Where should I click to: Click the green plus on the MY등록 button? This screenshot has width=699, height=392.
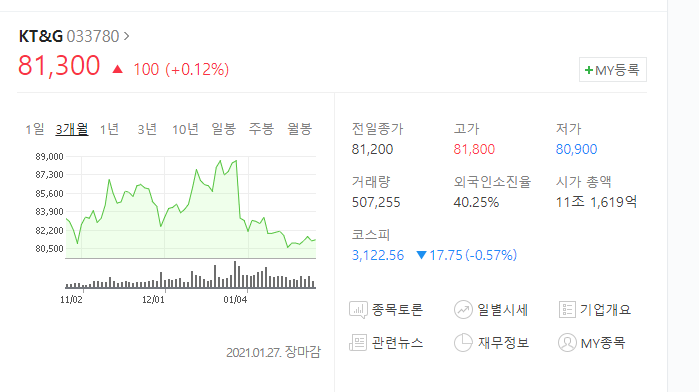coord(588,70)
